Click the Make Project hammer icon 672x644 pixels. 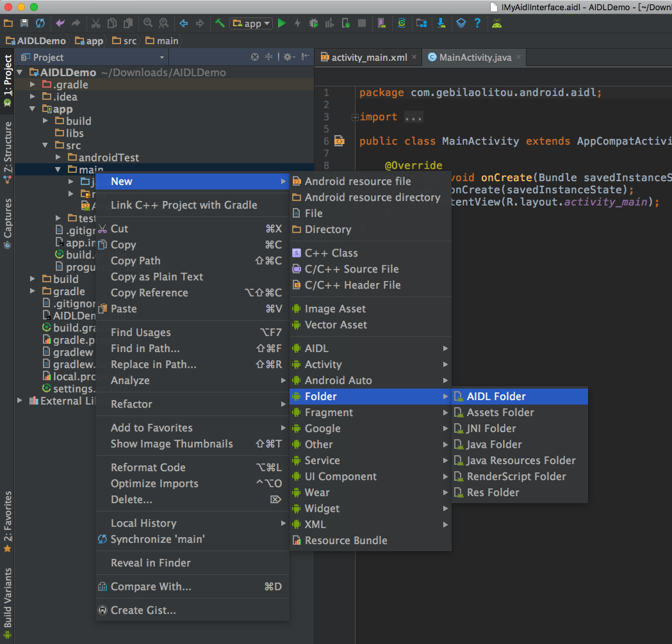tap(220, 23)
